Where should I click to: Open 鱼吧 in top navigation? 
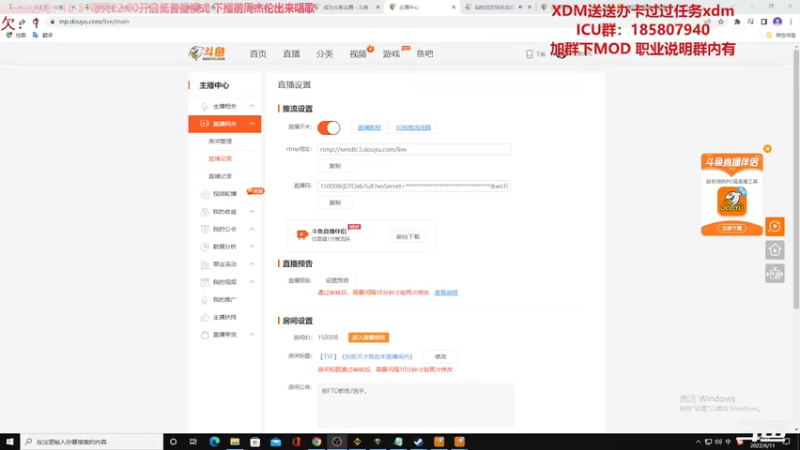tap(424, 54)
